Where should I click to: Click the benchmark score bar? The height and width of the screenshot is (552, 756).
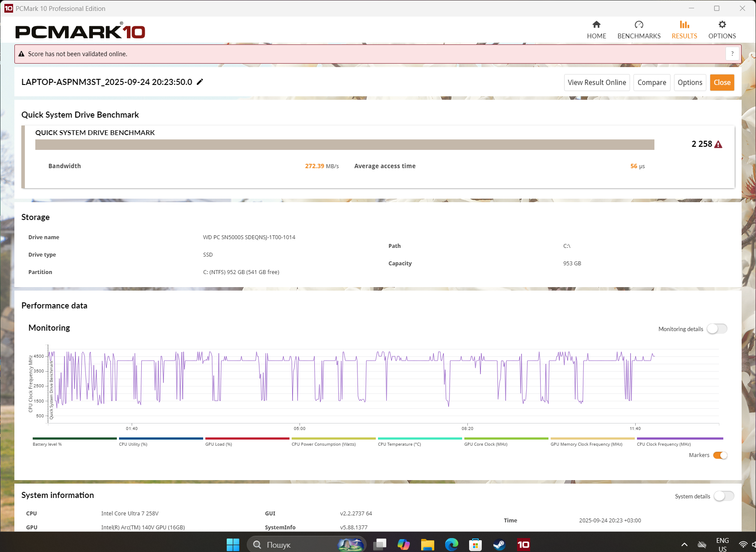pyautogui.click(x=345, y=145)
